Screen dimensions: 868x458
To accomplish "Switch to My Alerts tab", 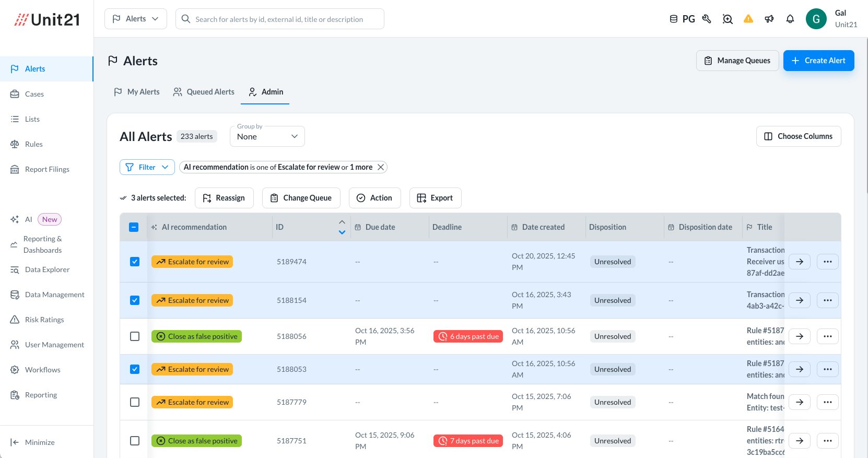I will tap(137, 92).
